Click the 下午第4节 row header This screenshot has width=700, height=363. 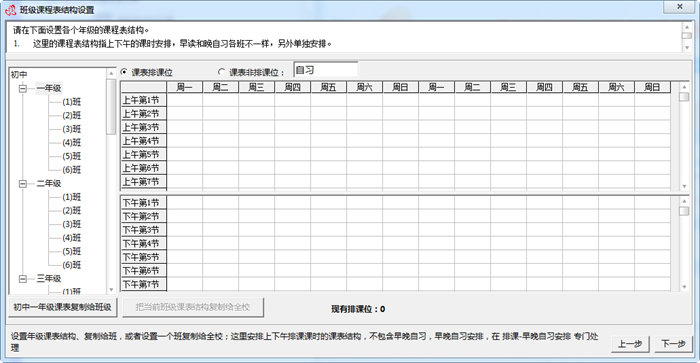143,243
